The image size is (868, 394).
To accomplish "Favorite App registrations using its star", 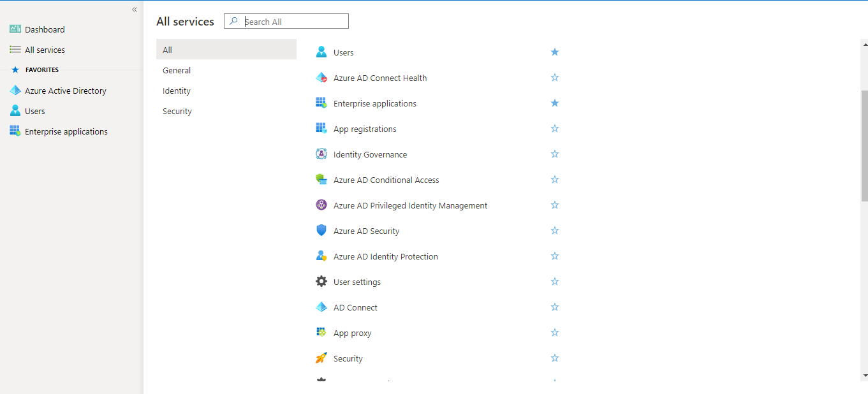I will click(x=555, y=129).
